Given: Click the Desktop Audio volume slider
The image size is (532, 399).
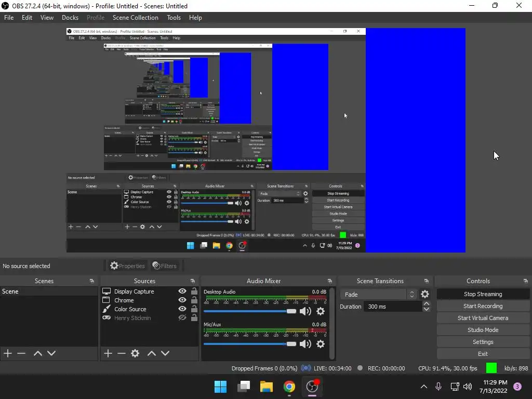Looking at the screenshot, I should pos(250,311).
